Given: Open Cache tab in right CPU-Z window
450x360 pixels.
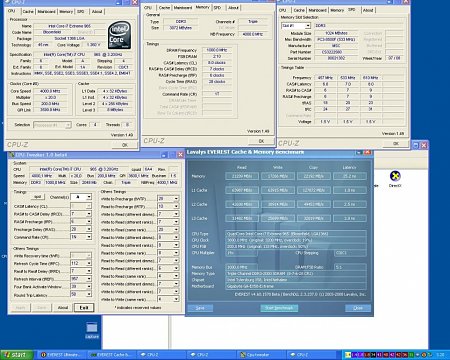Looking at the screenshot, I should click(x=299, y=10).
